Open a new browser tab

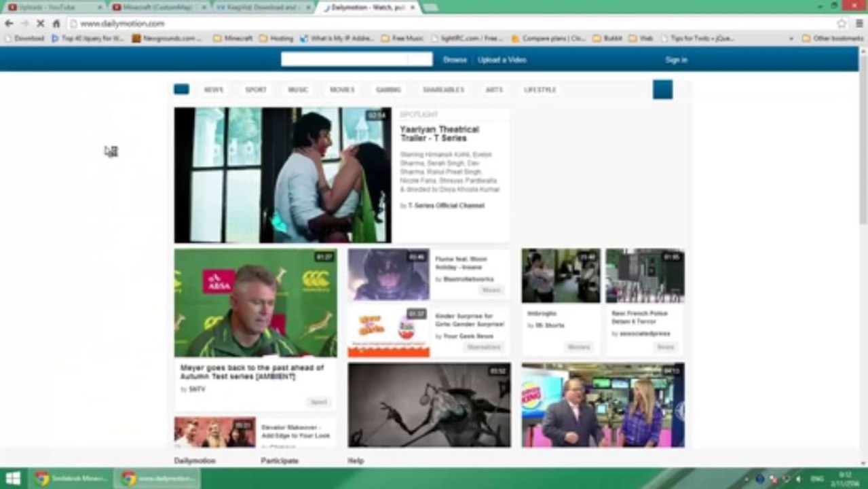coord(430,7)
